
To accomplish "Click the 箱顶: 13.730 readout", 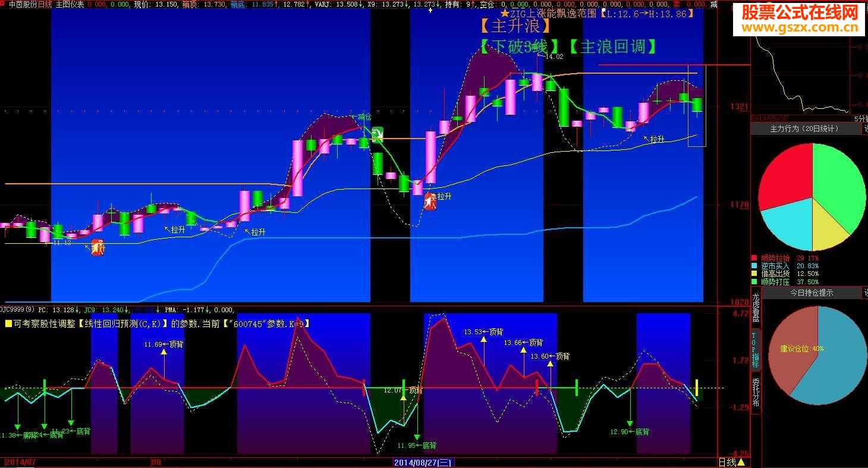I will point(204,4).
